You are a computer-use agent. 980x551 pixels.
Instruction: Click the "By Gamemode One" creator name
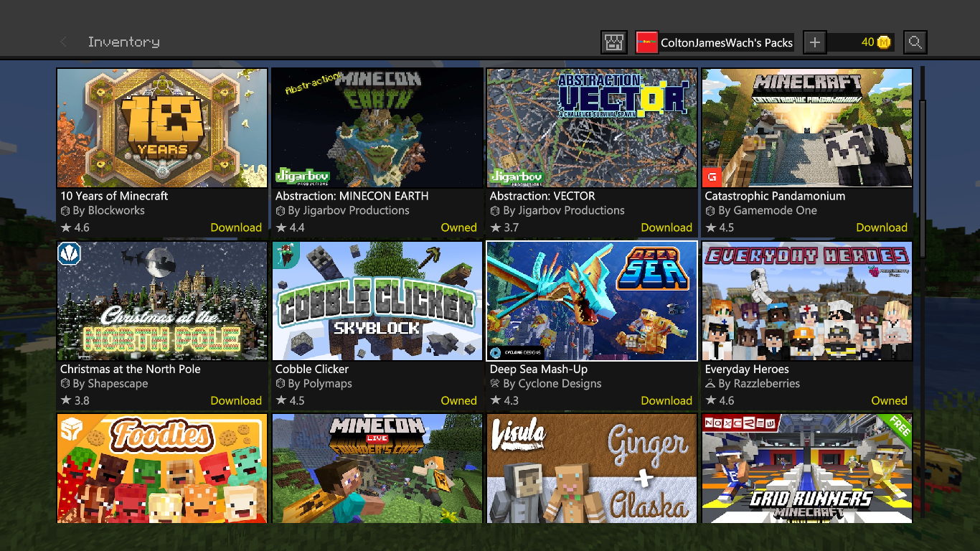point(768,211)
